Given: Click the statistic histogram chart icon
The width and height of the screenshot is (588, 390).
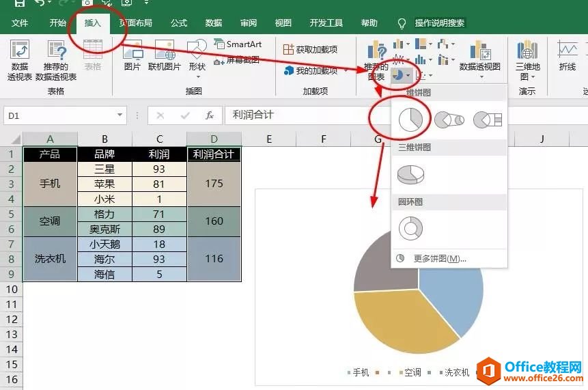Looking at the screenshot, I should [421, 59].
